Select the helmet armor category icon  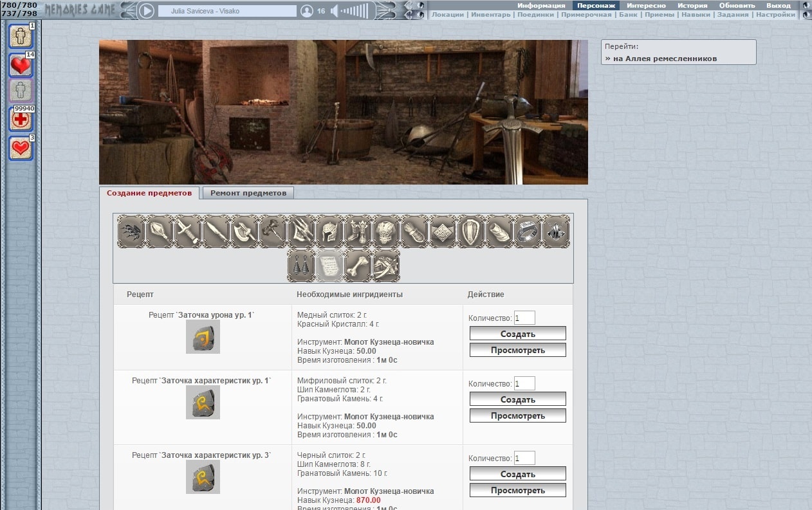329,232
